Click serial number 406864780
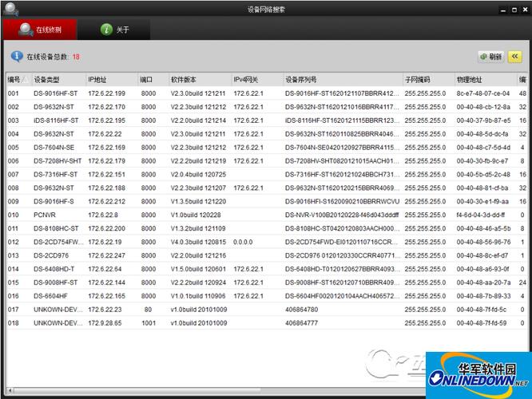Viewport: 532px width, 399px height. pyautogui.click(x=302, y=310)
